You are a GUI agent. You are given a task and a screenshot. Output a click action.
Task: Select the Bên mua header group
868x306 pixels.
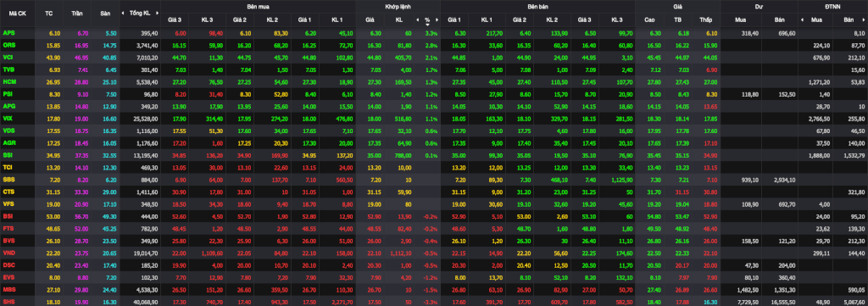[258, 6]
